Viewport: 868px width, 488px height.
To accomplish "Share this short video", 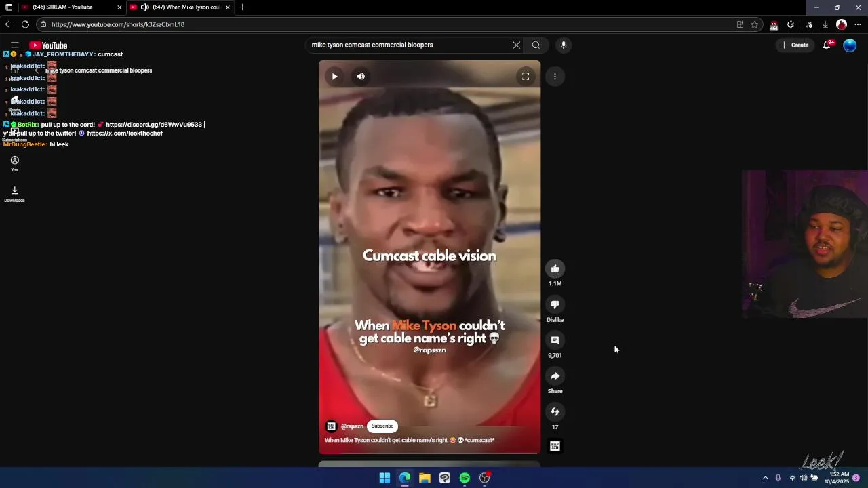I will tap(555, 376).
